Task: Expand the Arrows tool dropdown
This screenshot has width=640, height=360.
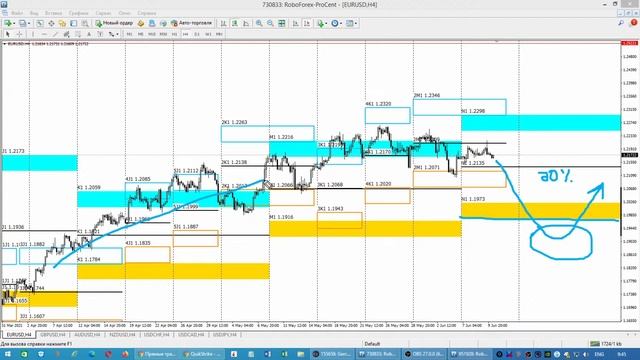Action: 117,34
